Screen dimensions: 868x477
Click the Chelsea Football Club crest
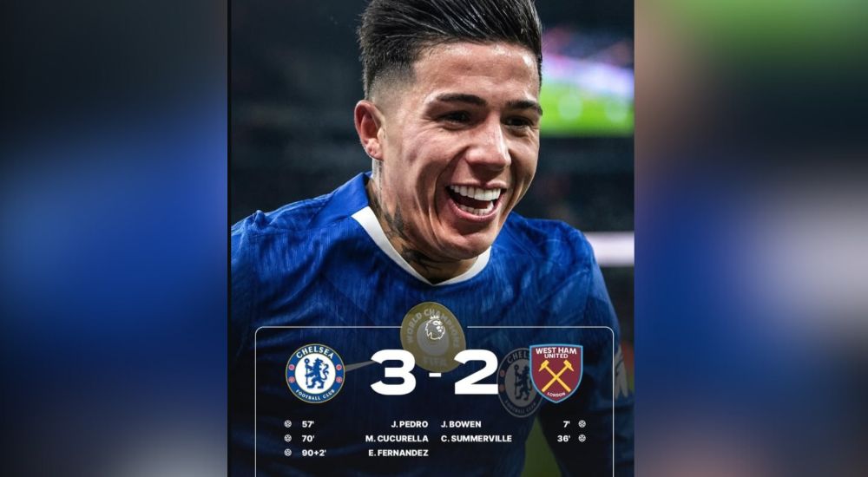pos(315,374)
